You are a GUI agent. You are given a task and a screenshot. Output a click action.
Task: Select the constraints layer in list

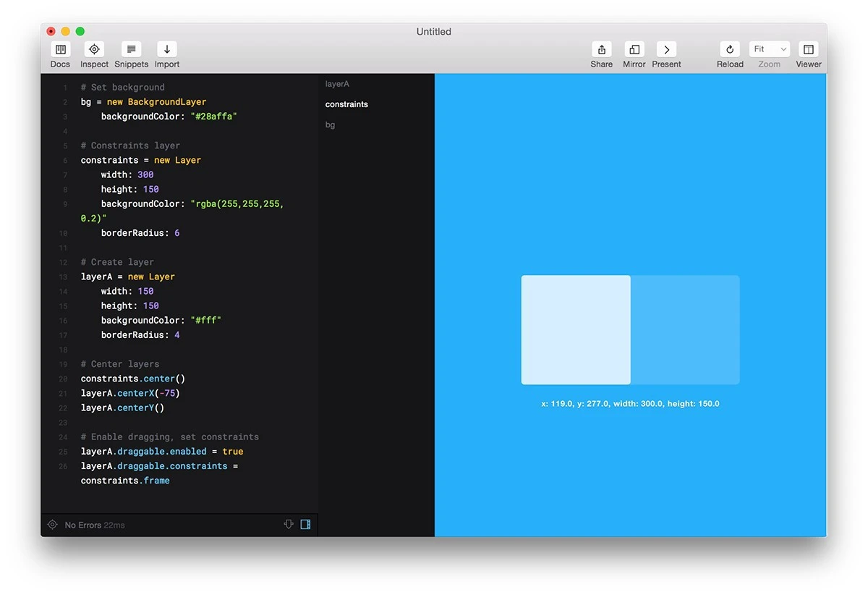[x=346, y=104]
